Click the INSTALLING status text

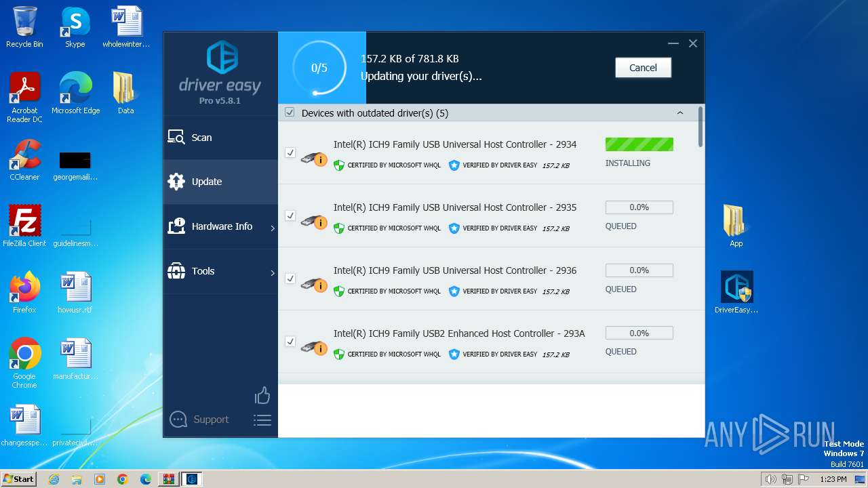(628, 163)
